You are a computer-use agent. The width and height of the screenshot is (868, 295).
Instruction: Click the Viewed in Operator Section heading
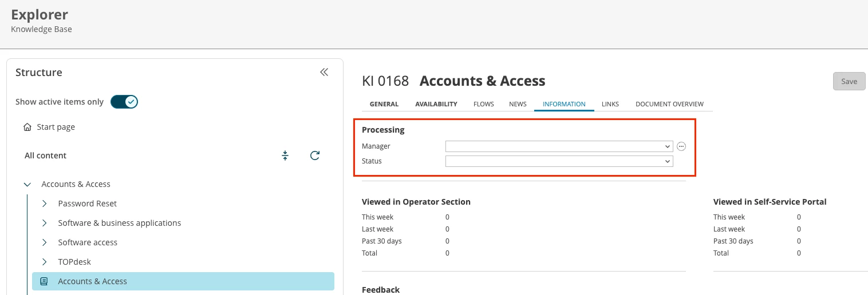(416, 202)
